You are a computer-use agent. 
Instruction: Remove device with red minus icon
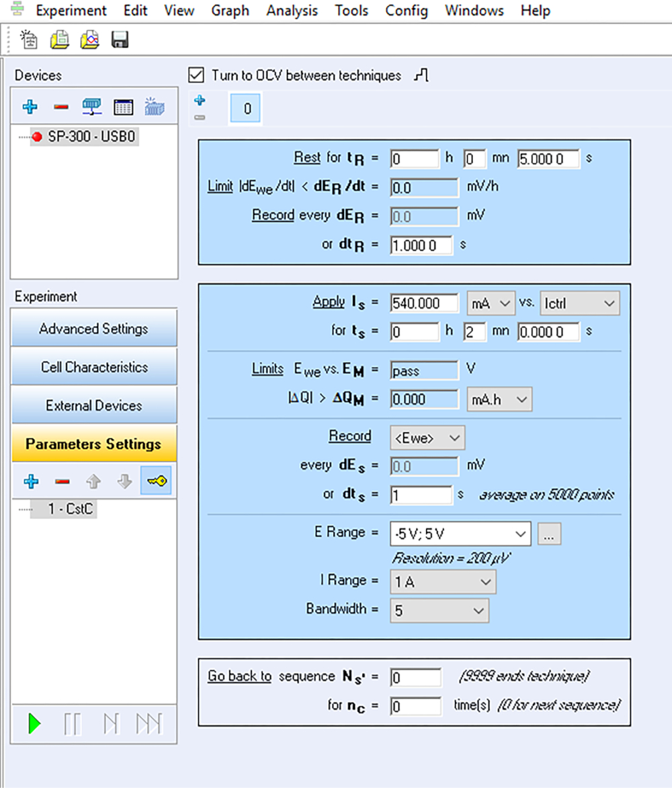61,106
